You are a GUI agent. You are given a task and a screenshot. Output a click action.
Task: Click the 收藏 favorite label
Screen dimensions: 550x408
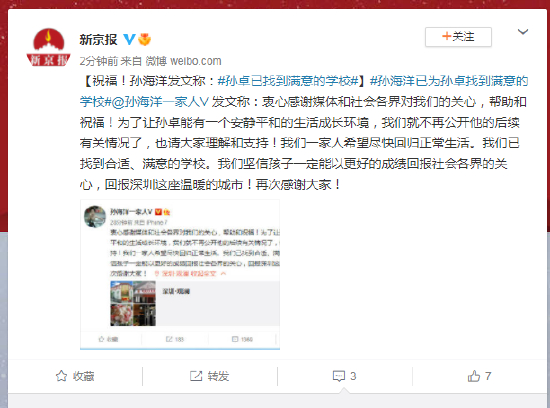83,376
